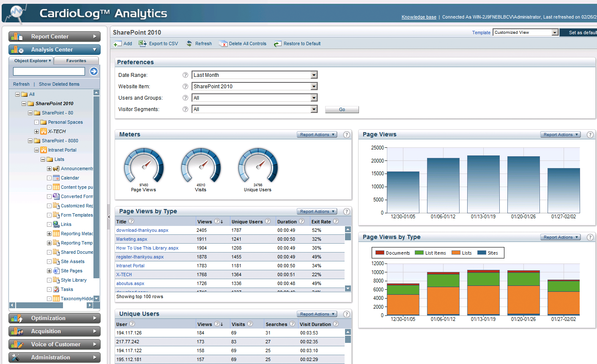
Task: Click the Go button
Action: pos(342,109)
